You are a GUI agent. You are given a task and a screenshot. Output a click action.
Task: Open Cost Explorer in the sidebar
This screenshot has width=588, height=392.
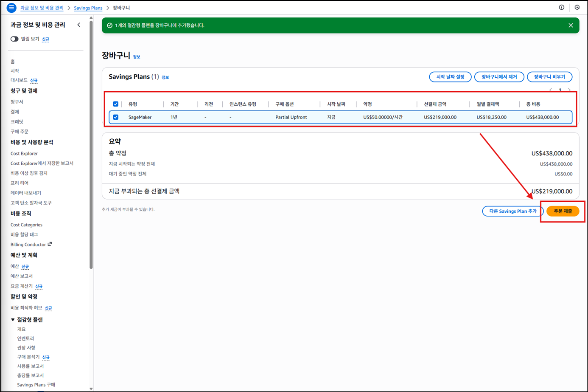(x=24, y=154)
